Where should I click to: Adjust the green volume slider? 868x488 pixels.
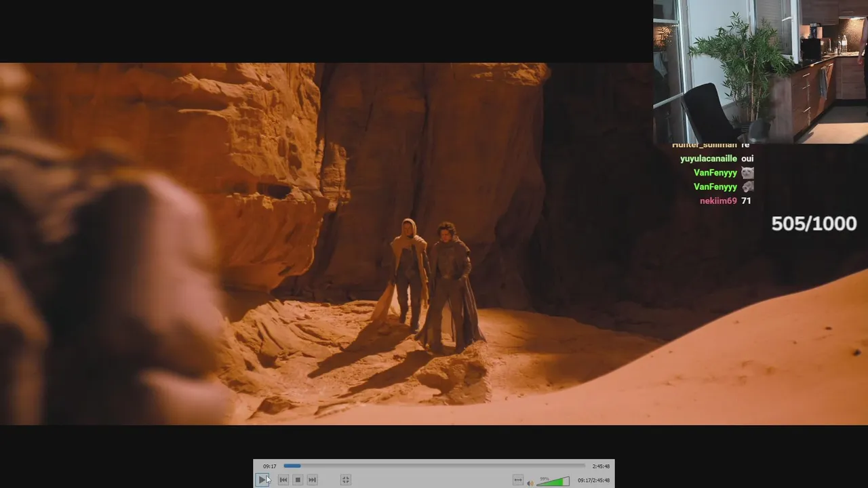(553, 481)
